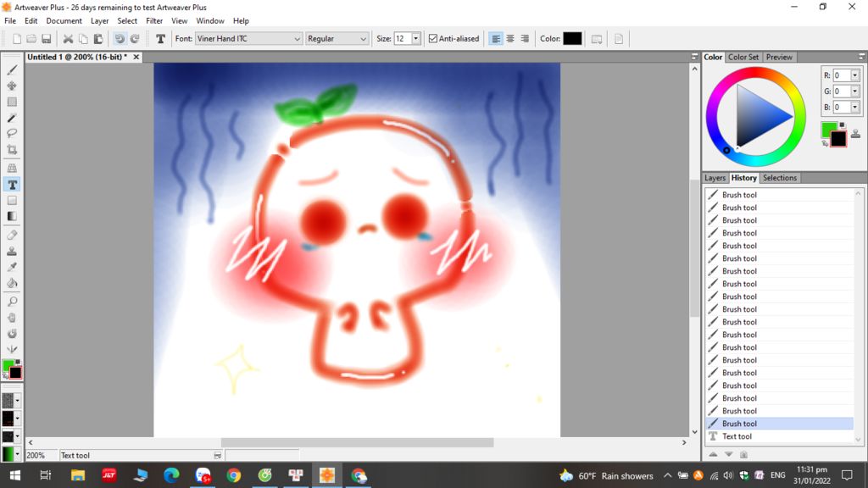Viewport: 868px width, 488px height.
Task: Toggle left text alignment
Action: (x=496, y=39)
